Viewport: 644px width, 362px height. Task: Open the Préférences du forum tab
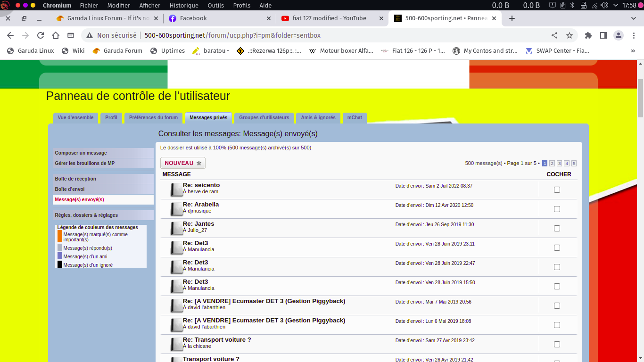(153, 118)
